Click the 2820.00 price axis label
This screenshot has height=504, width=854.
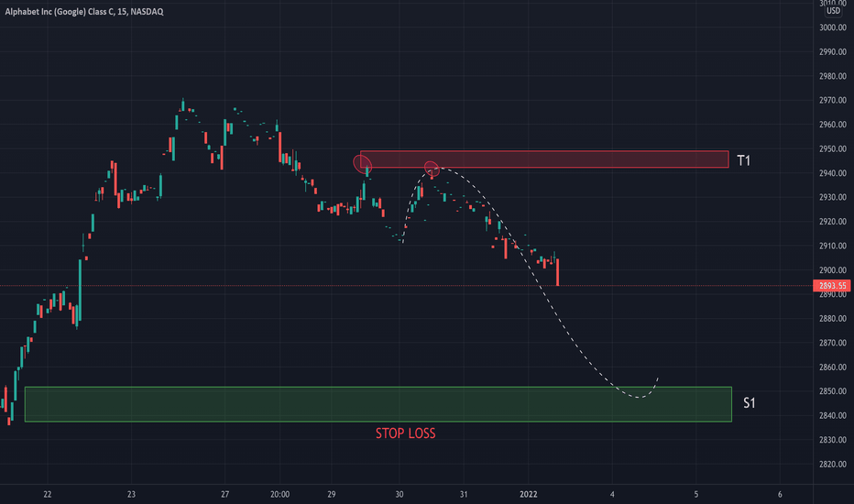pos(833,465)
